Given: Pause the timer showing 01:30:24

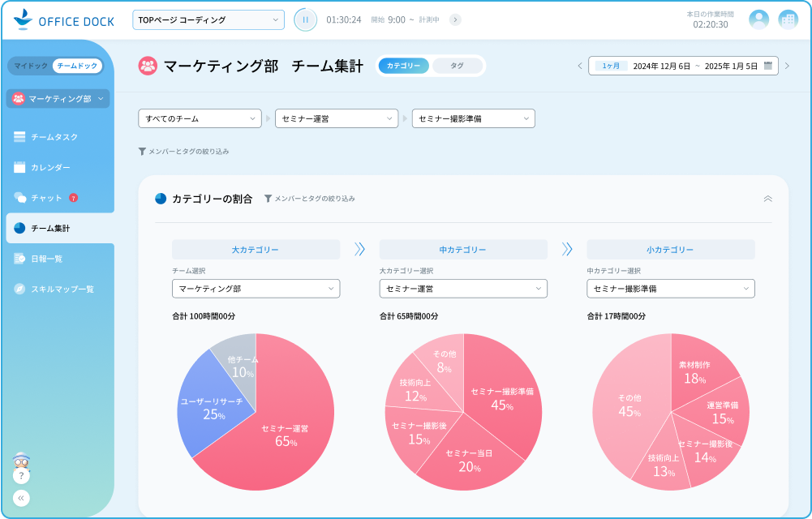Looking at the screenshot, I should tap(305, 19).
